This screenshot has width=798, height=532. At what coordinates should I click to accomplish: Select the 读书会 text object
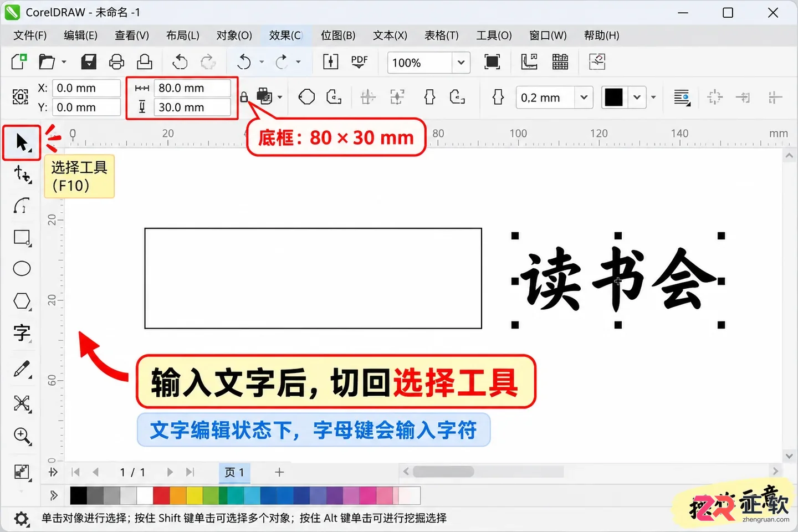click(617, 280)
